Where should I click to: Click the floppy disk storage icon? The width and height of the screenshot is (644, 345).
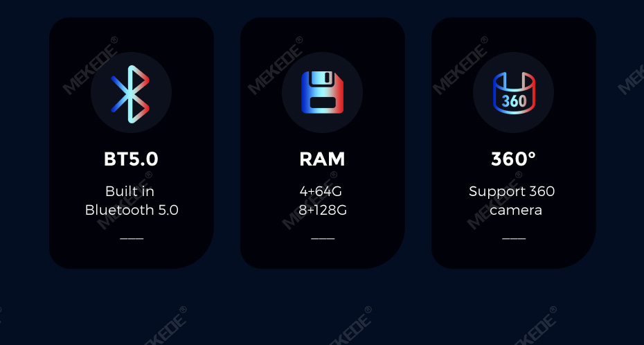323,92
